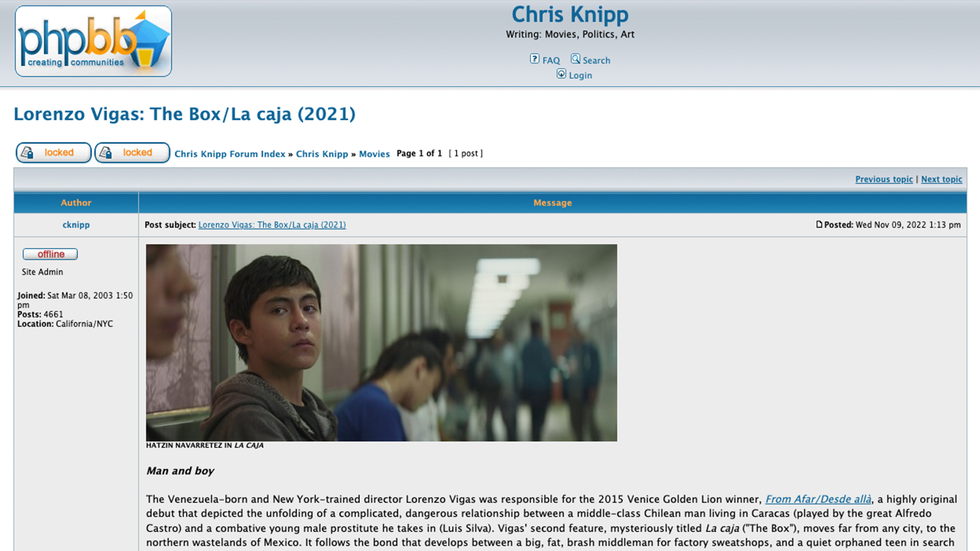The height and width of the screenshot is (551, 980).
Task: Go to Chris Knipp Forum Index
Action: pyautogui.click(x=229, y=154)
